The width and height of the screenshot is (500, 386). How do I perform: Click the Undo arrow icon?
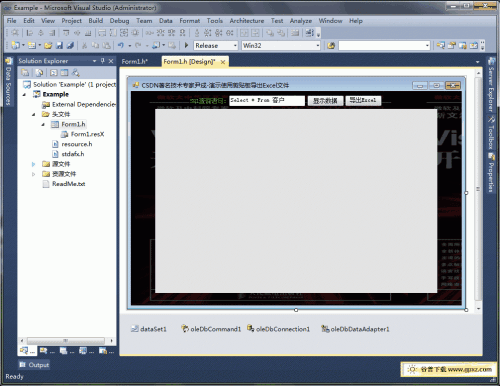121,45
